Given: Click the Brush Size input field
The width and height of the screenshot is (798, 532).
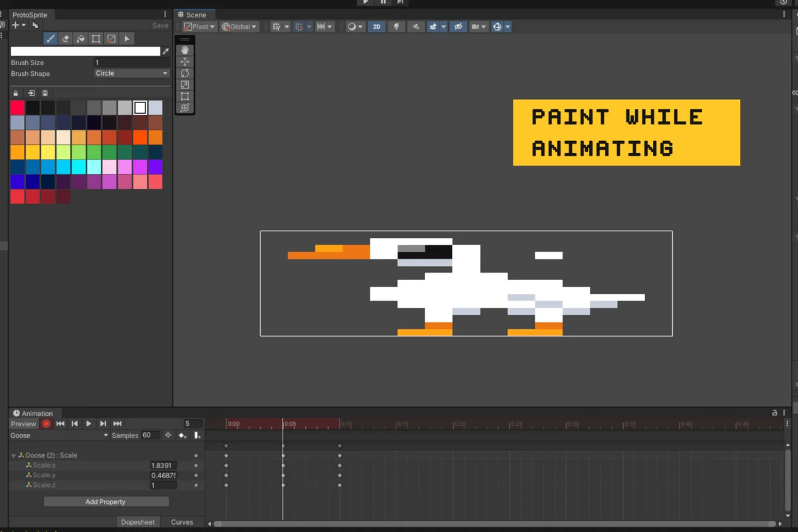Looking at the screenshot, I should click(x=130, y=63).
